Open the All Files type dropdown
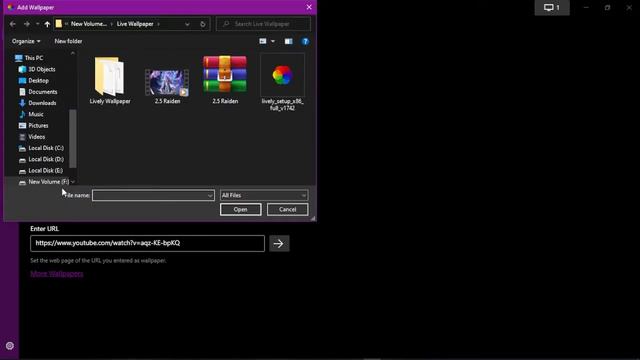640x360 pixels. pyautogui.click(x=264, y=196)
